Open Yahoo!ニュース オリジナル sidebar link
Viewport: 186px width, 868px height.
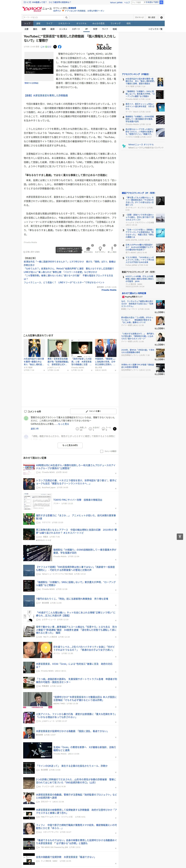[x=141, y=145]
